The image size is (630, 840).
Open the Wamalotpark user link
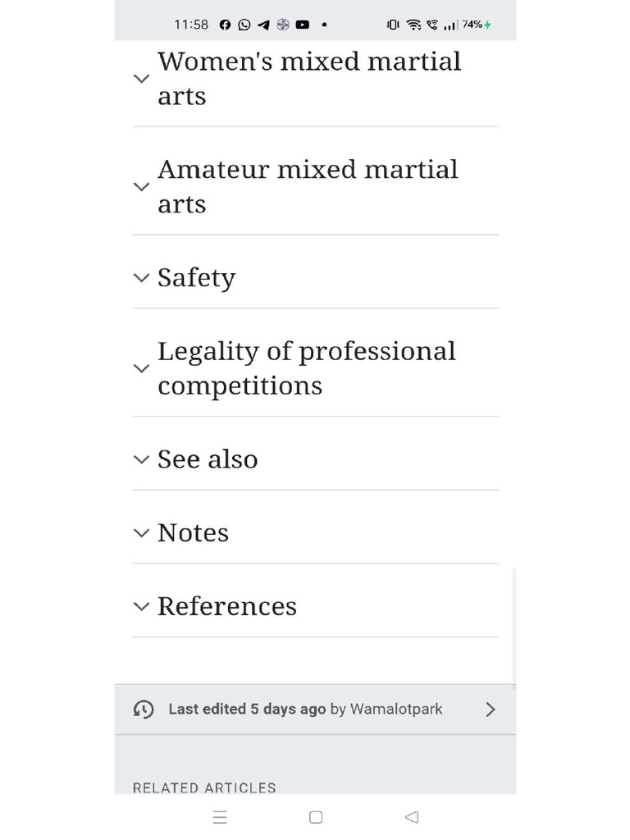[x=396, y=710]
